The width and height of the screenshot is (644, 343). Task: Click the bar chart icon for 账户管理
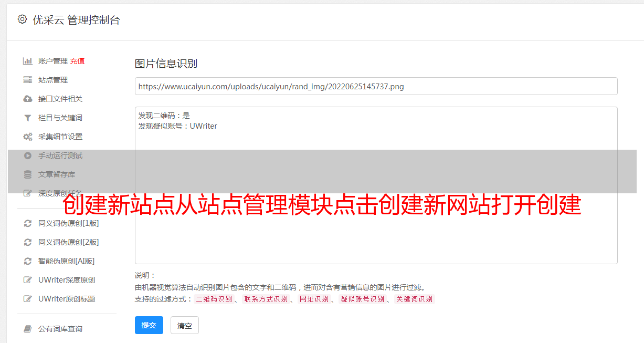[28, 61]
